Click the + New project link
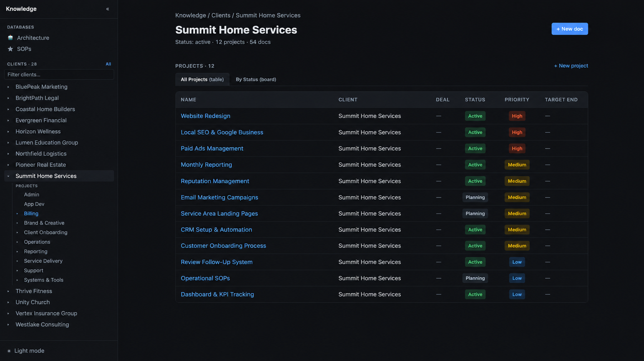 [x=571, y=66]
